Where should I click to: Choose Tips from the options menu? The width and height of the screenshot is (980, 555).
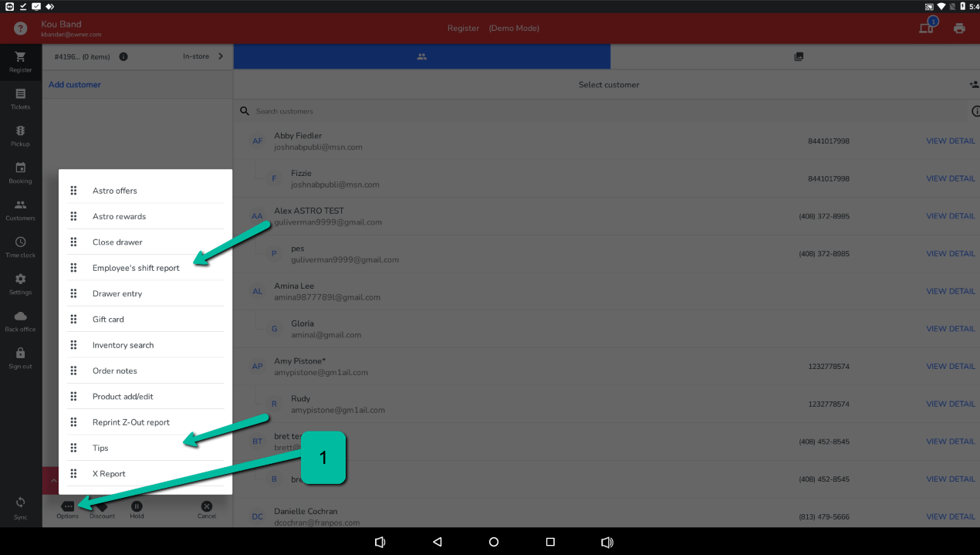[100, 448]
